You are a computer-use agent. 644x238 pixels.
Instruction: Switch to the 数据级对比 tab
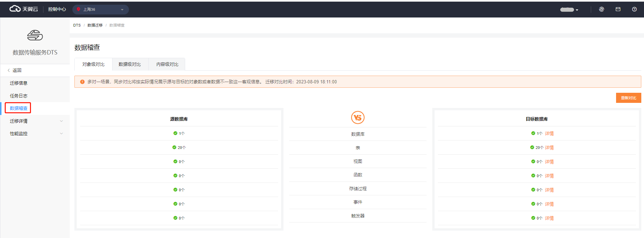pos(130,64)
